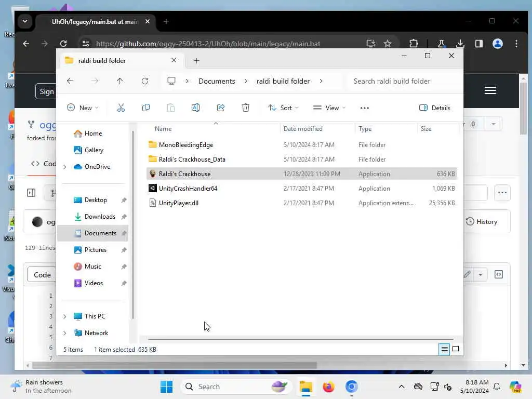Click Chrome address bar URL

[x=208, y=44]
